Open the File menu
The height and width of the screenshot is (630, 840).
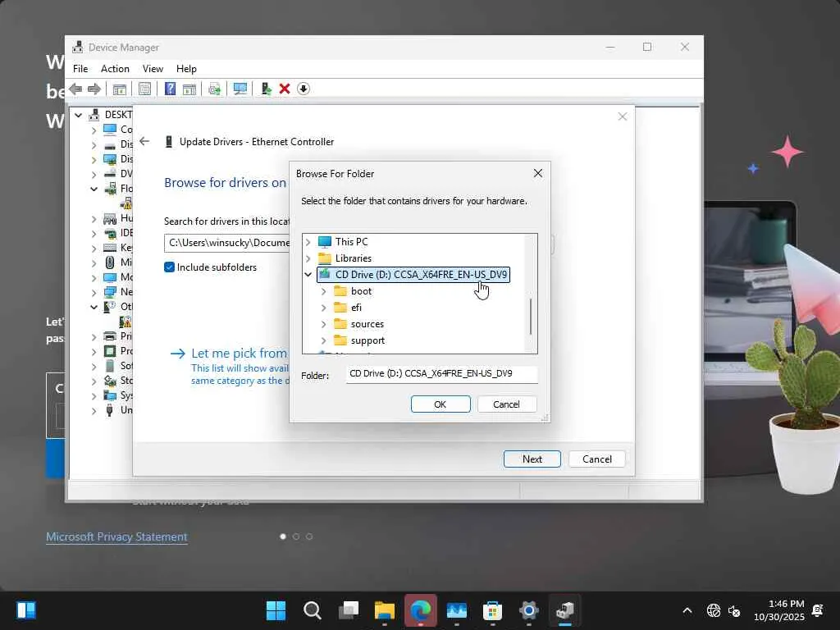[x=80, y=69]
